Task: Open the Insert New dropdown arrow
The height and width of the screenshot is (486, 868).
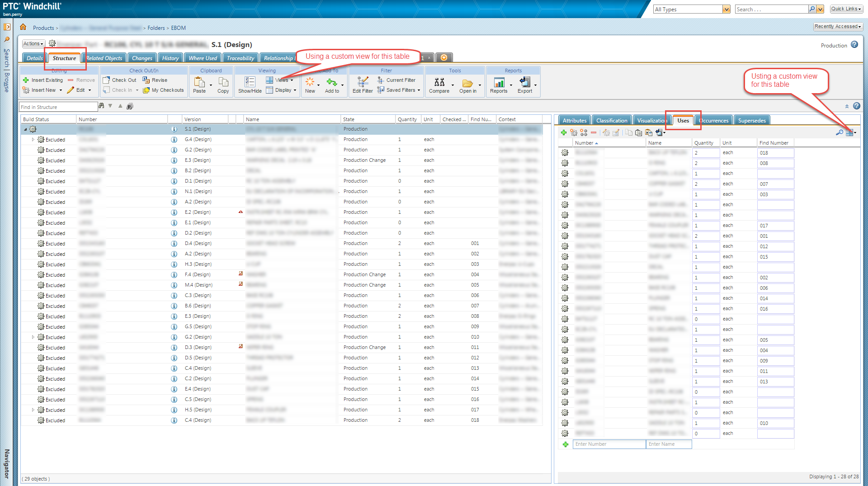Action: (61, 90)
